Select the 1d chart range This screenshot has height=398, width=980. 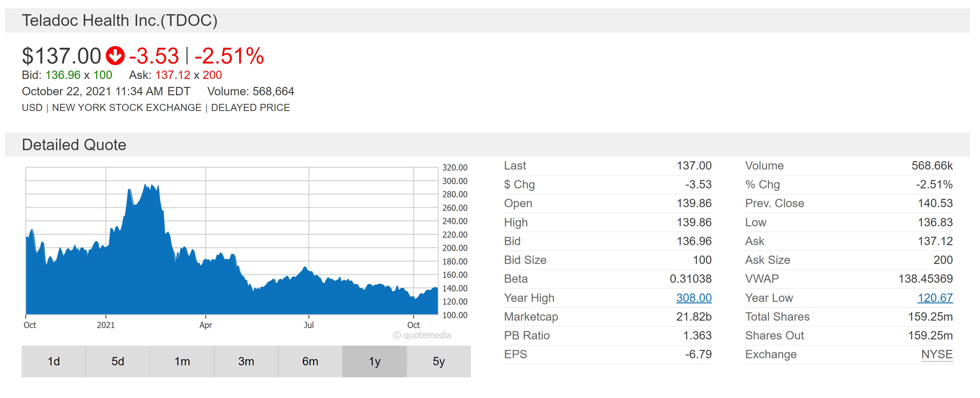coord(54,361)
